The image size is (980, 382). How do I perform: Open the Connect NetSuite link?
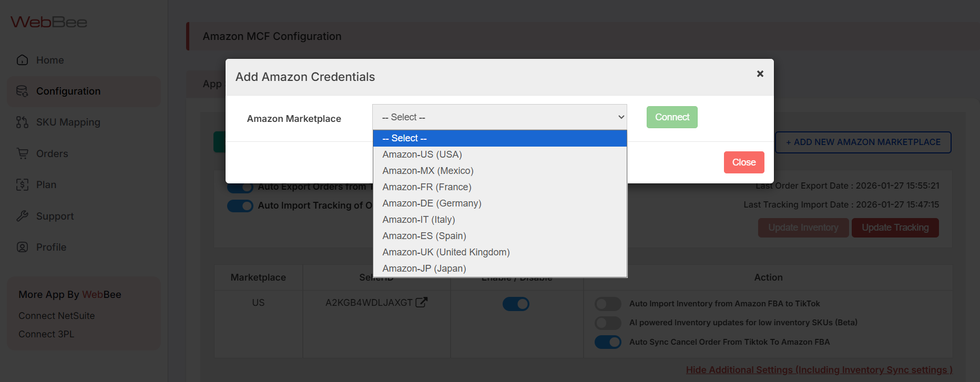click(57, 316)
